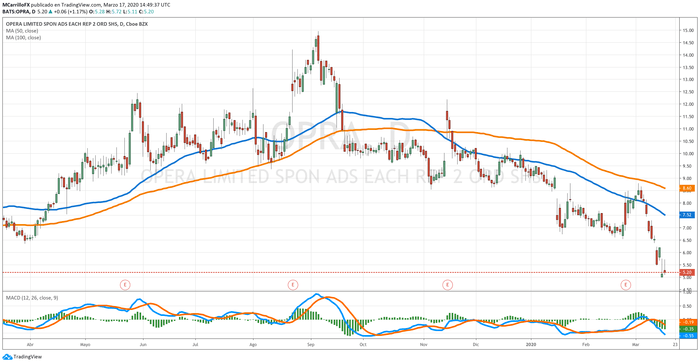Select the MA (100, close) indicator label
The height and width of the screenshot is (364, 700).
23,38
